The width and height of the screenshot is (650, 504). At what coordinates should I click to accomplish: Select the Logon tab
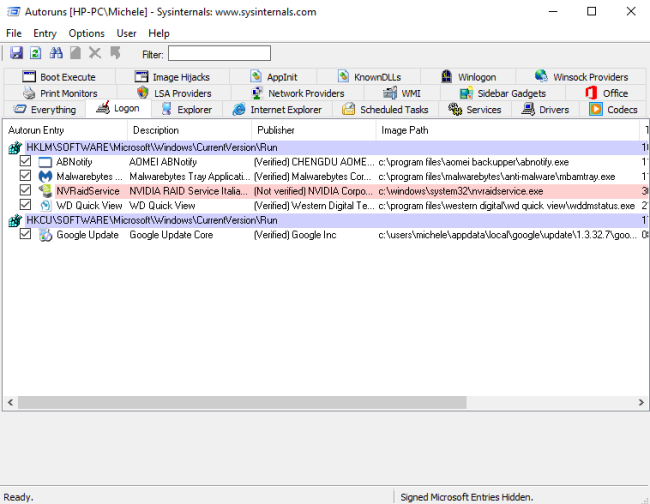(x=118, y=109)
